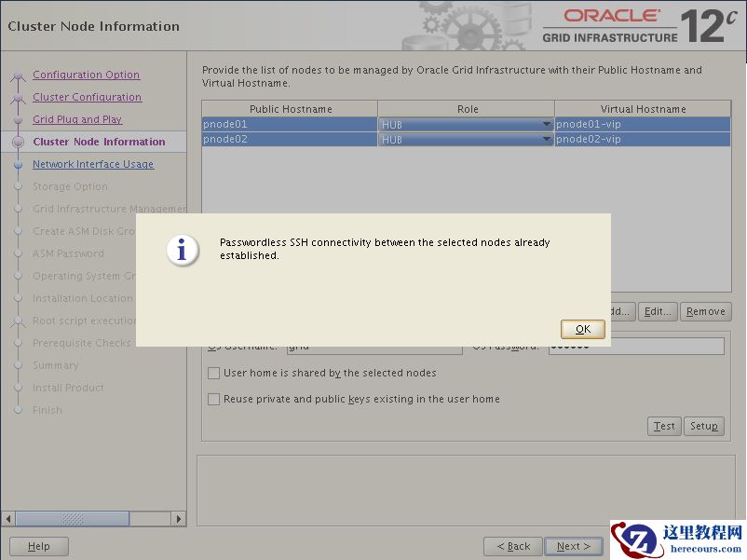The image size is (747, 560).
Task: Click the Setup button
Action: click(x=703, y=426)
